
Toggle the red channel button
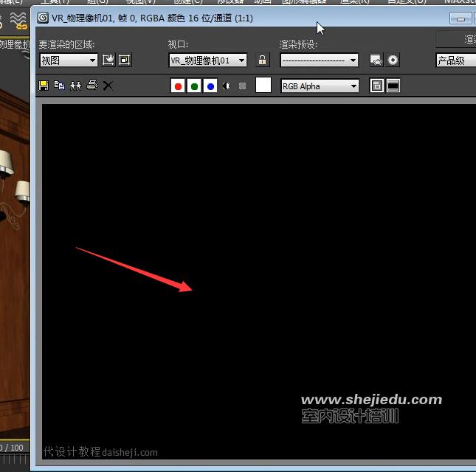178,86
